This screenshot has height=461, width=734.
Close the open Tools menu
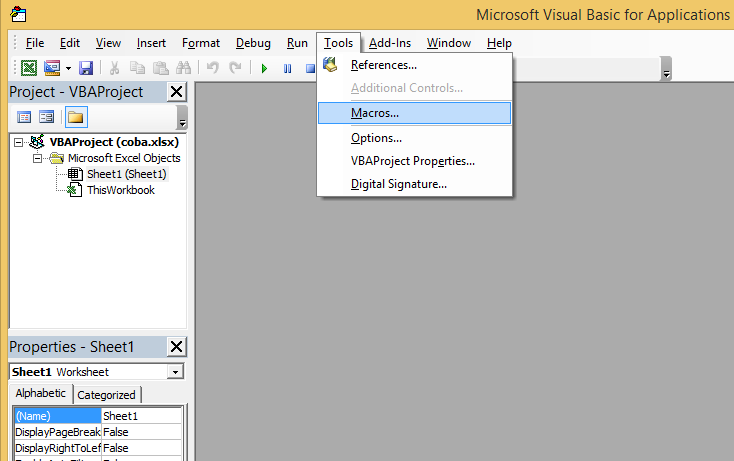coord(338,43)
